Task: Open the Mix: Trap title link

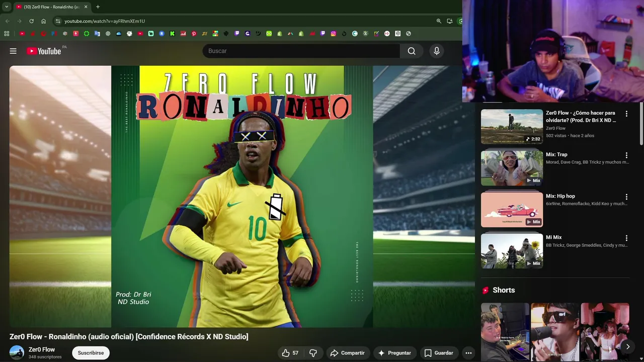Action: pyautogui.click(x=556, y=154)
